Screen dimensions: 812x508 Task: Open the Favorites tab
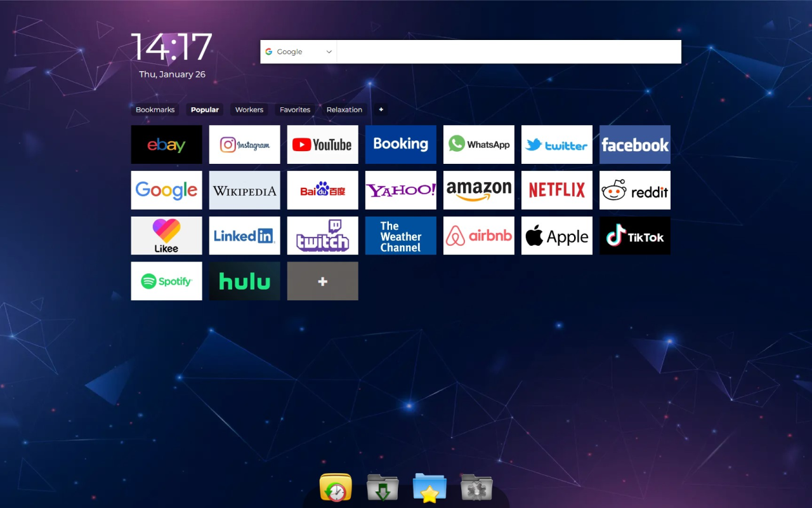[295, 110]
